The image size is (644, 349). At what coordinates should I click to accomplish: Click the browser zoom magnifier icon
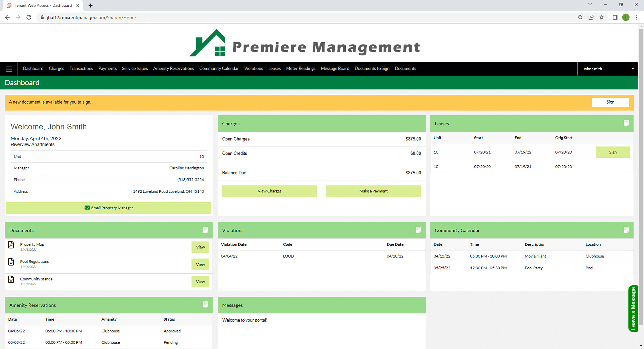pyautogui.click(x=580, y=18)
